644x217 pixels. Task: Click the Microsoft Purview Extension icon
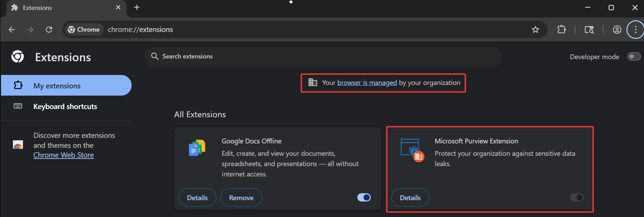tap(412, 150)
